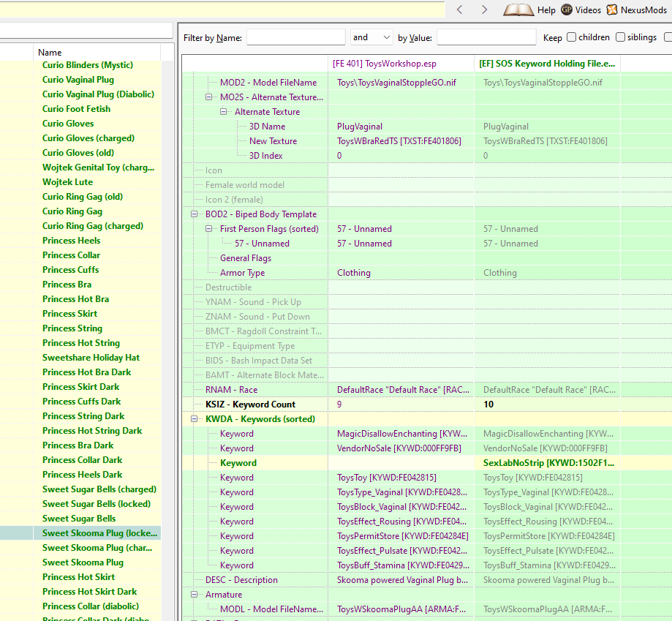Select Curio Gloves (charged) record
This screenshot has width=672, height=621.
coord(88,138)
